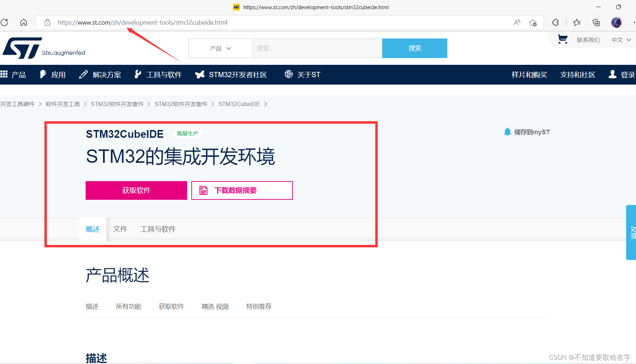Open the 产品 navigation menu
The image size is (636, 364).
pos(18,75)
